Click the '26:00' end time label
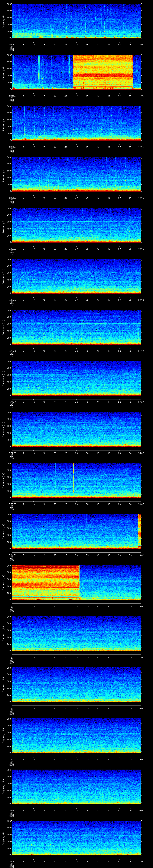 tap(141, 606)
